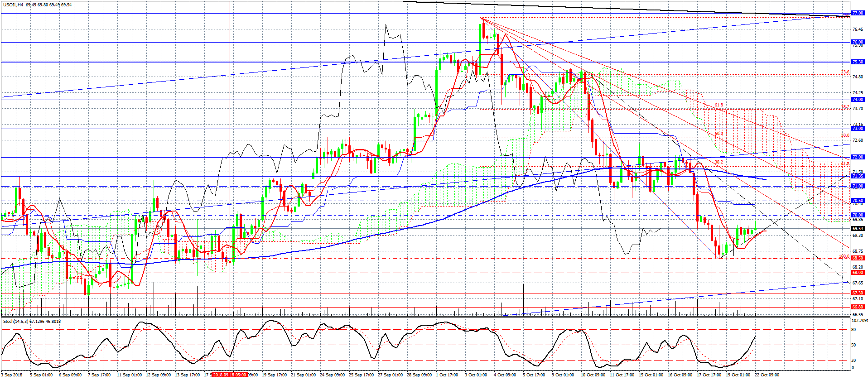The image size is (868, 380).
Task: Click the highlighted 2018.09.18 05:00 date marker
Action: (x=230, y=375)
